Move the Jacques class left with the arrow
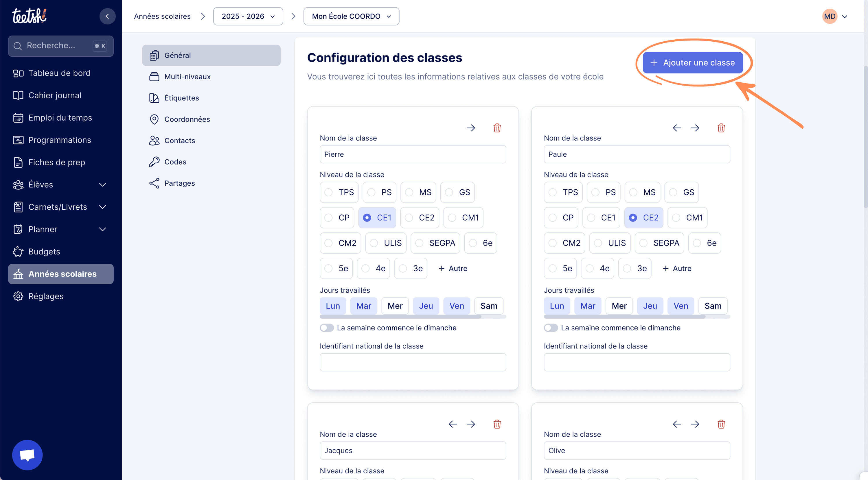Image resolution: width=868 pixels, height=480 pixels. [453, 424]
